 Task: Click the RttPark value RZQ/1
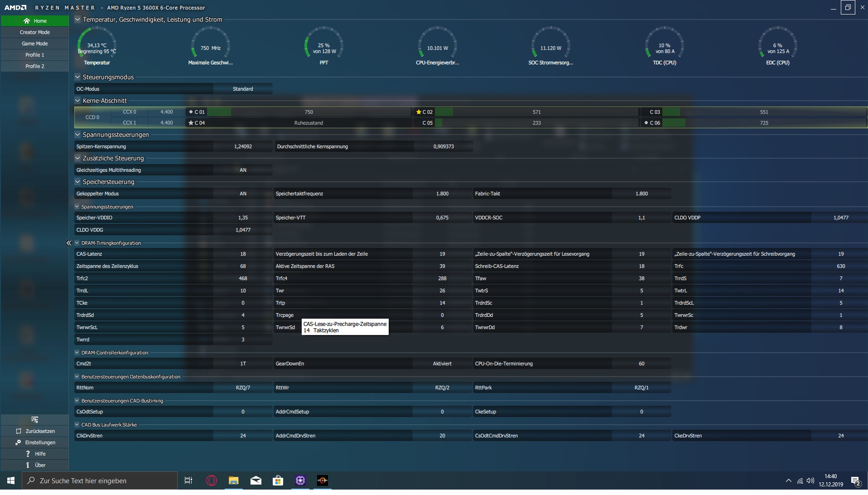tap(641, 388)
